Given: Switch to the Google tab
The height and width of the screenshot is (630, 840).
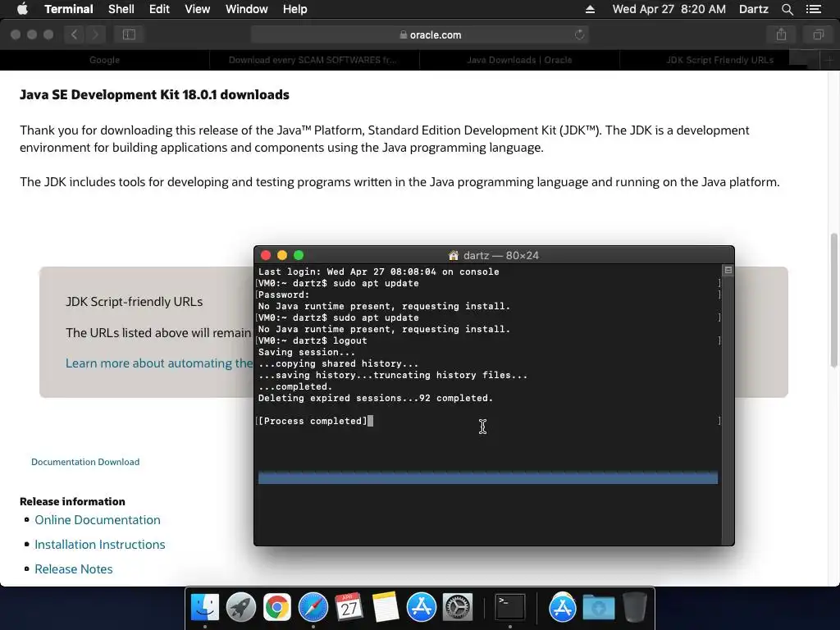Looking at the screenshot, I should (x=104, y=60).
